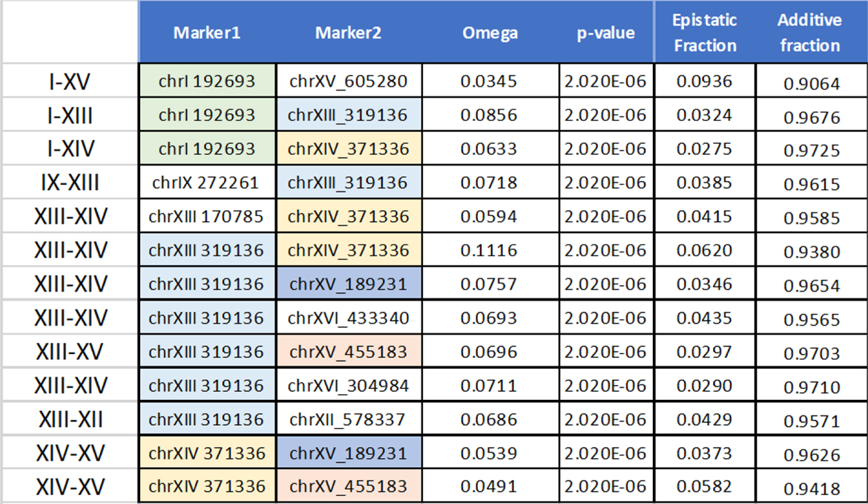The height and width of the screenshot is (504, 868).
Task: Click the chrXII_578337 cell
Action: click(348, 419)
